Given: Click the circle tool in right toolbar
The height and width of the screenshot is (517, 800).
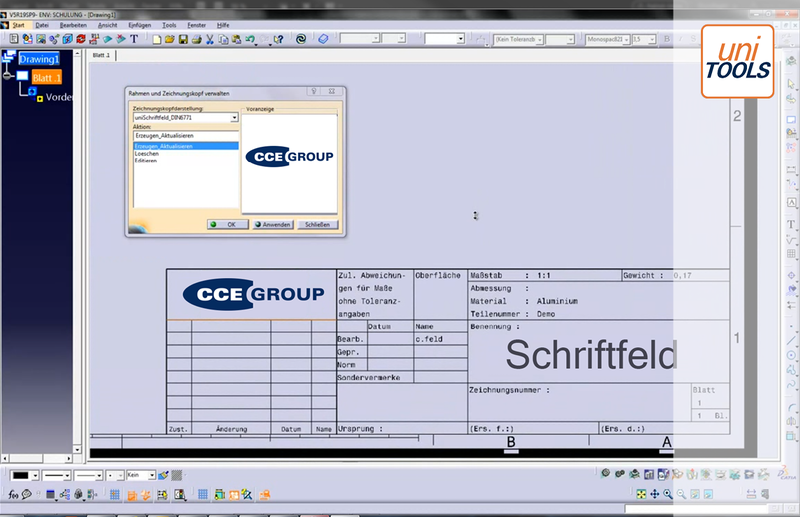Looking at the screenshot, I should (x=791, y=355).
